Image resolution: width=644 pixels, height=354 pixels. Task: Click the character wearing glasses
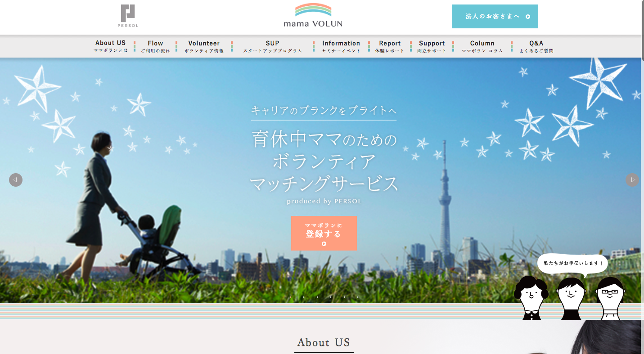coord(610,299)
